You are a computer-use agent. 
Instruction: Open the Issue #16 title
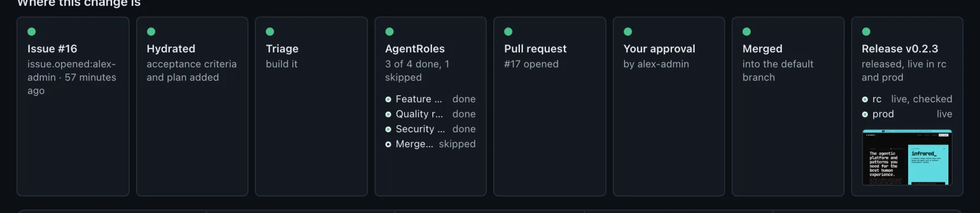52,48
